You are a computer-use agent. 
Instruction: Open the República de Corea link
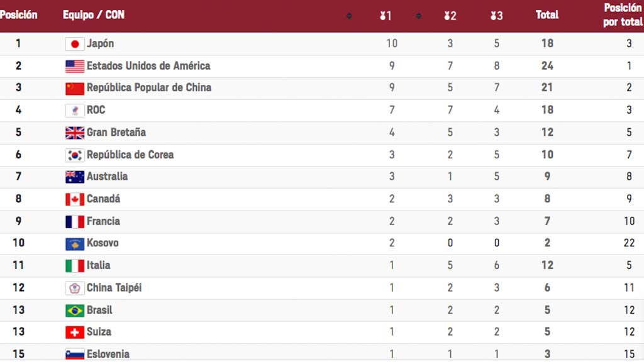point(130,155)
